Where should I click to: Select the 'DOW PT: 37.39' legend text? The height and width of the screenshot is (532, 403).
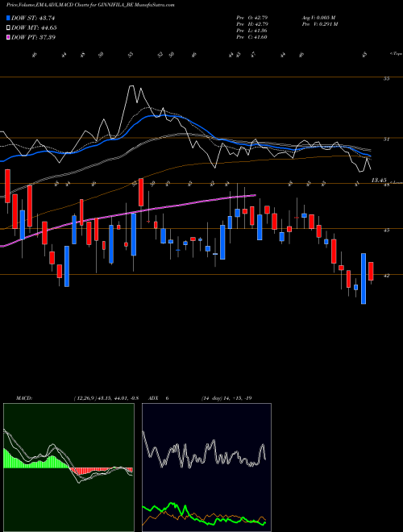click(33, 37)
